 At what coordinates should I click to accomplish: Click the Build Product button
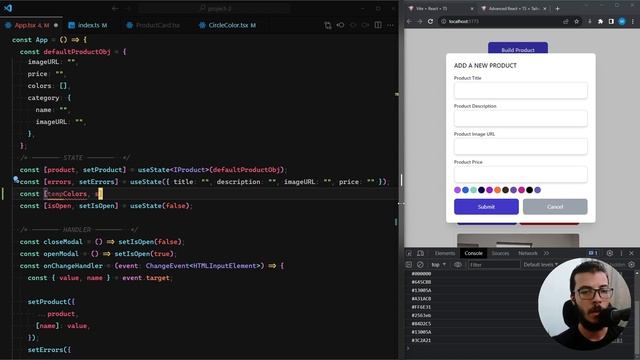pos(518,48)
